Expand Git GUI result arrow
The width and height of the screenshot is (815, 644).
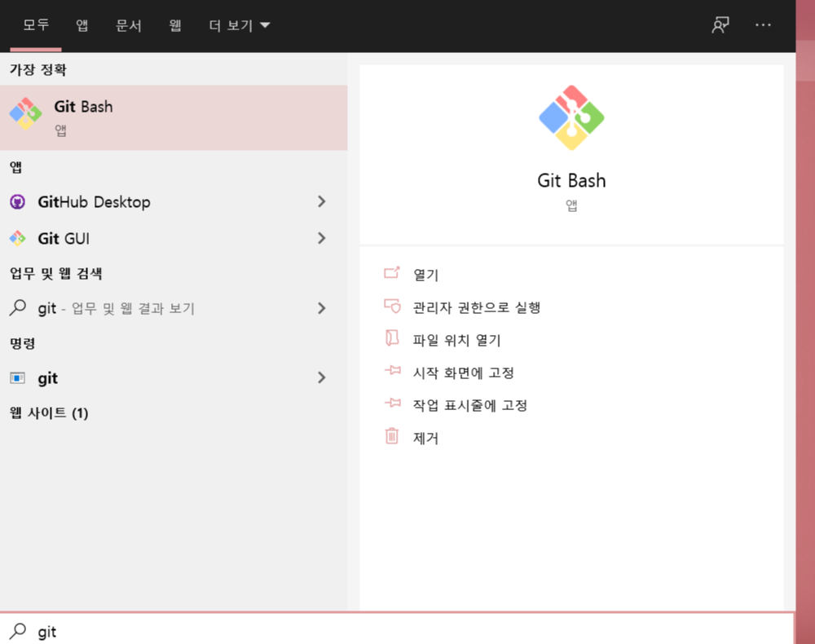[322, 238]
